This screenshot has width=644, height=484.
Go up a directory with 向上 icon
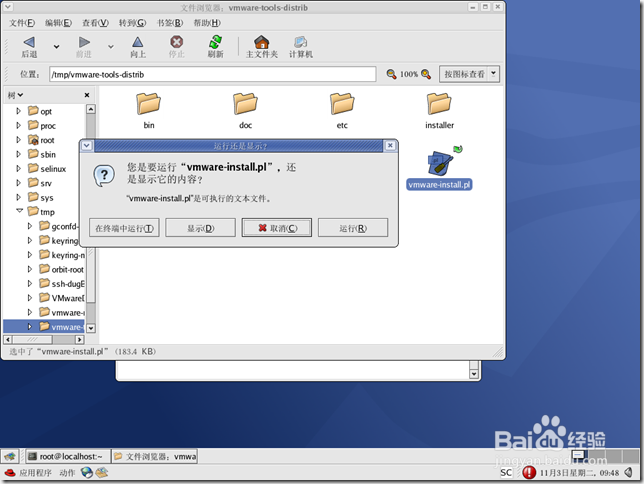click(138, 42)
